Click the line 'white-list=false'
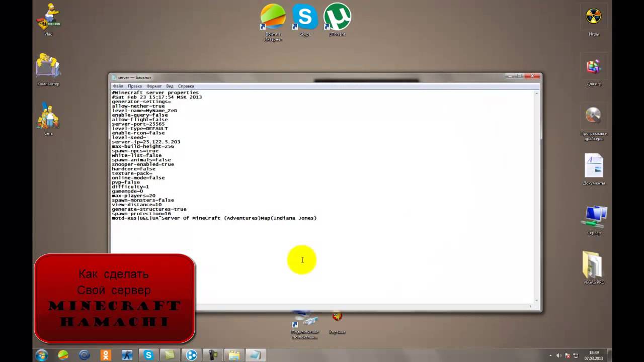The width and height of the screenshot is (644, 362). click(x=136, y=155)
